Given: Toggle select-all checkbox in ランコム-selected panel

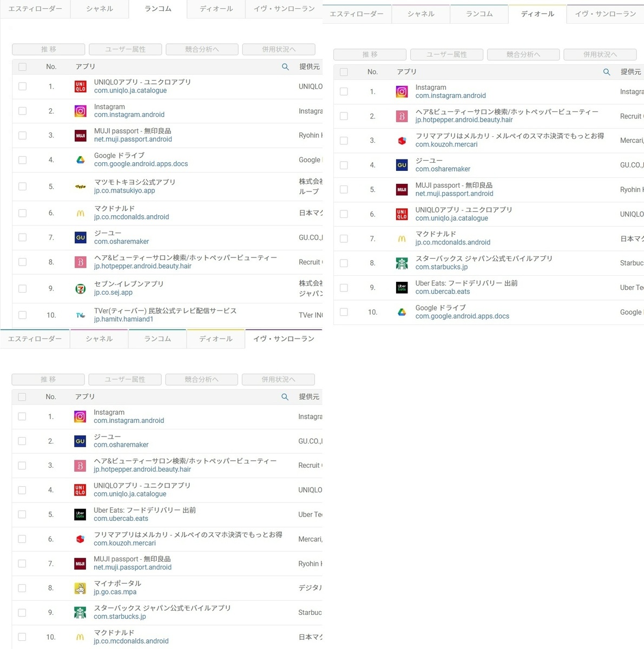Looking at the screenshot, I should coord(22,67).
